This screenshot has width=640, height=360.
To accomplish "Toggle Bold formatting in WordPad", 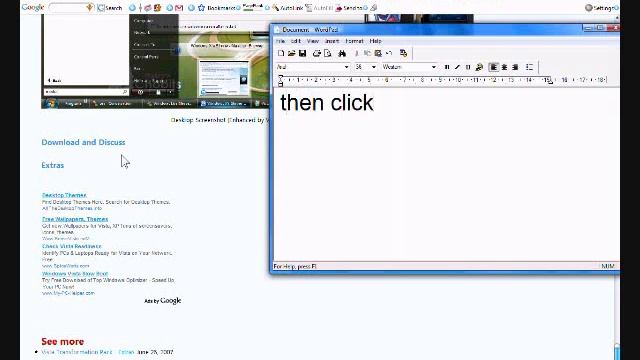I will [447, 67].
